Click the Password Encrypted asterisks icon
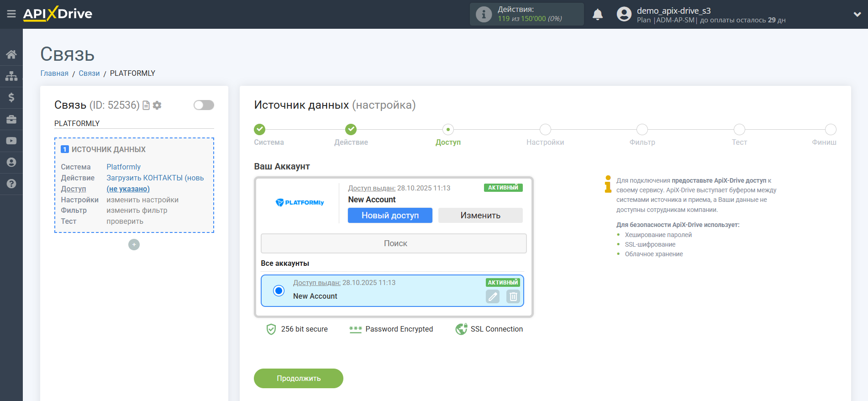The width and height of the screenshot is (868, 401). pos(355,329)
